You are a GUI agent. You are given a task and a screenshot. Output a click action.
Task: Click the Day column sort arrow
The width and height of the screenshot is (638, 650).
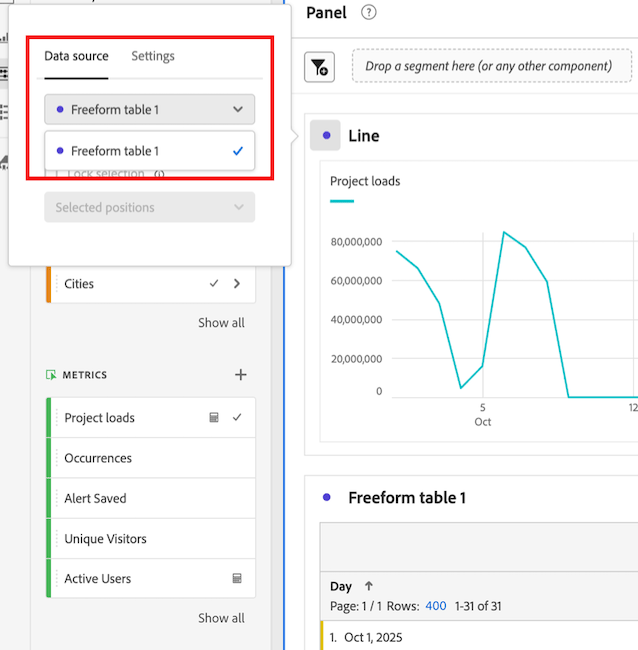369,587
